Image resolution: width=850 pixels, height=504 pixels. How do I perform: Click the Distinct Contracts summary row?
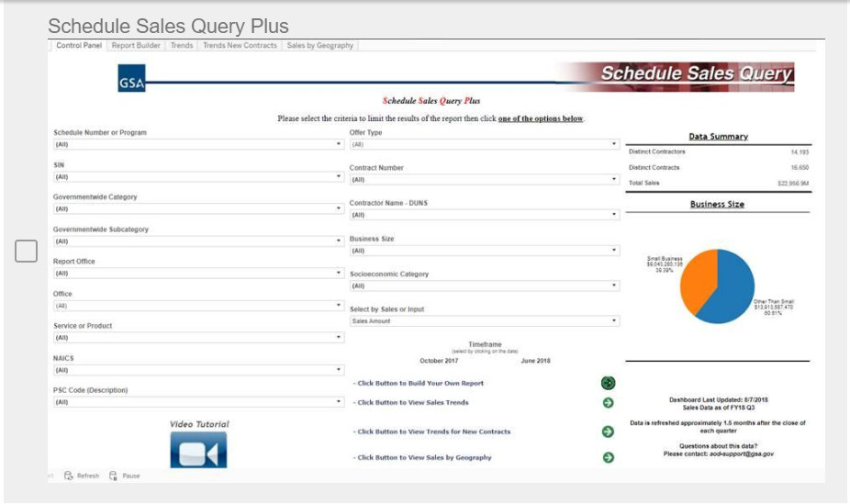(718, 167)
